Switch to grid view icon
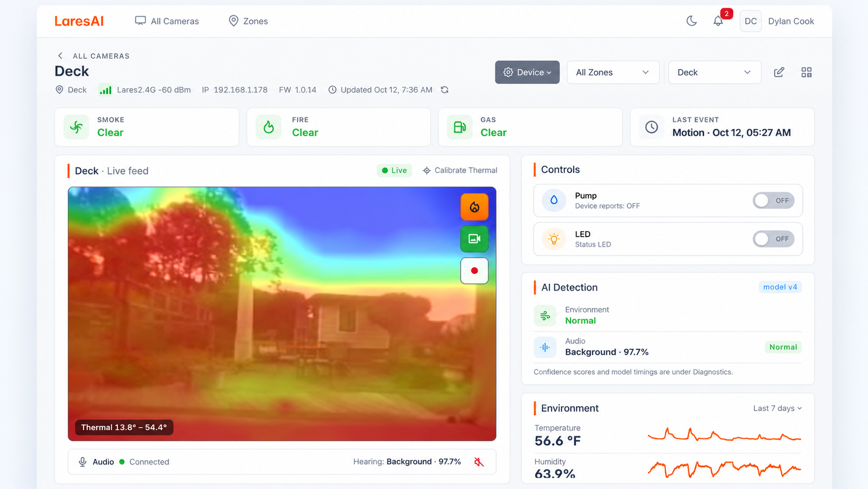This screenshot has height=489, width=868. pos(806,72)
